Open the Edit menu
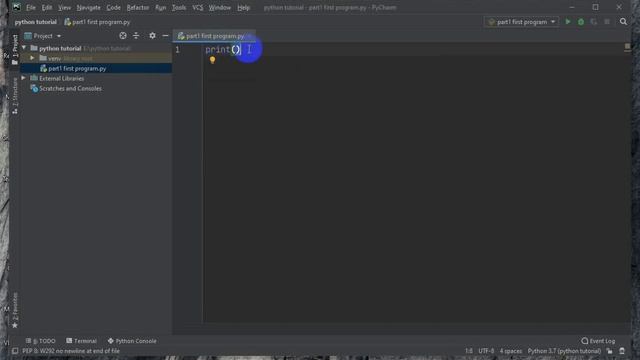This screenshot has width=640, height=360. 47,7
